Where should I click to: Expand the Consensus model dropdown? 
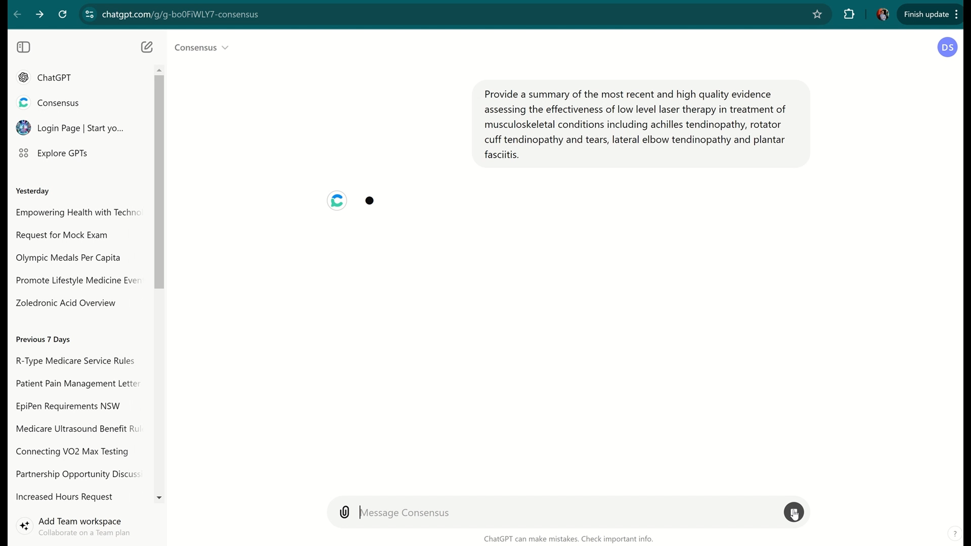[x=201, y=48]
